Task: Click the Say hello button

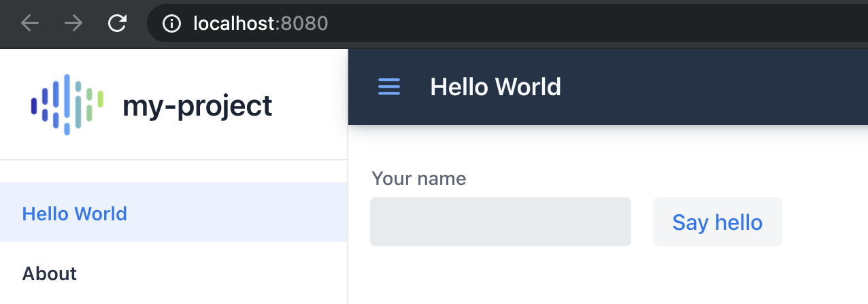Action: (718, 222)
